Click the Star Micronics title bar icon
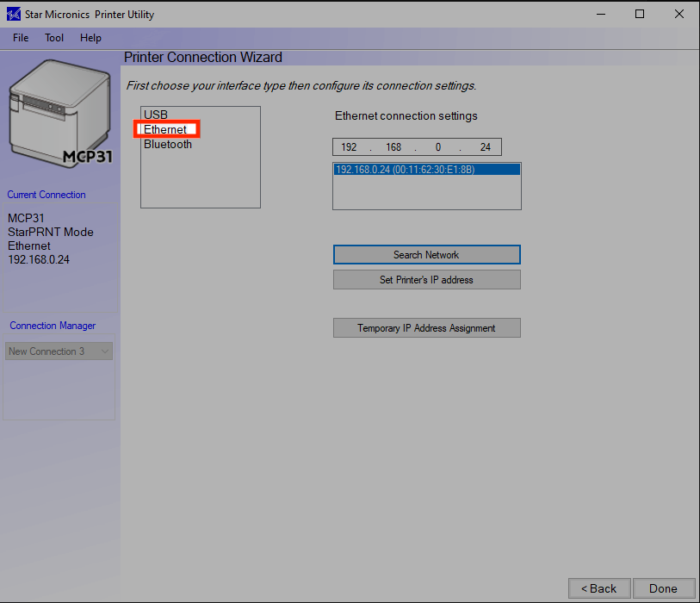This screenshot has width=700, height=603. [x=11, y=14]
